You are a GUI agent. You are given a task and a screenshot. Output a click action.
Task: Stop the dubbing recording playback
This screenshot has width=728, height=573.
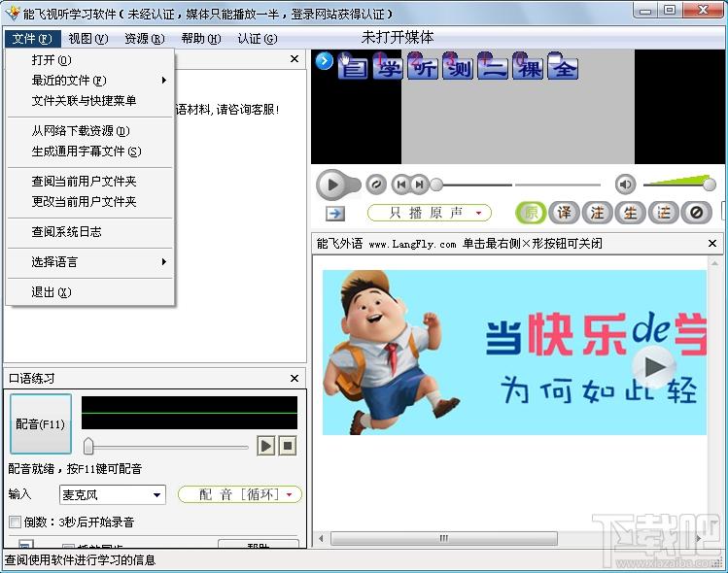288,446
